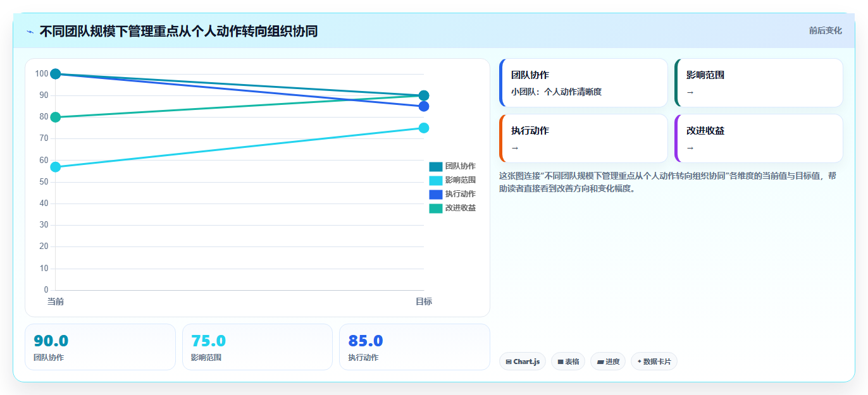Click the 当前 x-axis label
Screen dimensions: 868x395
coord(56,301)
